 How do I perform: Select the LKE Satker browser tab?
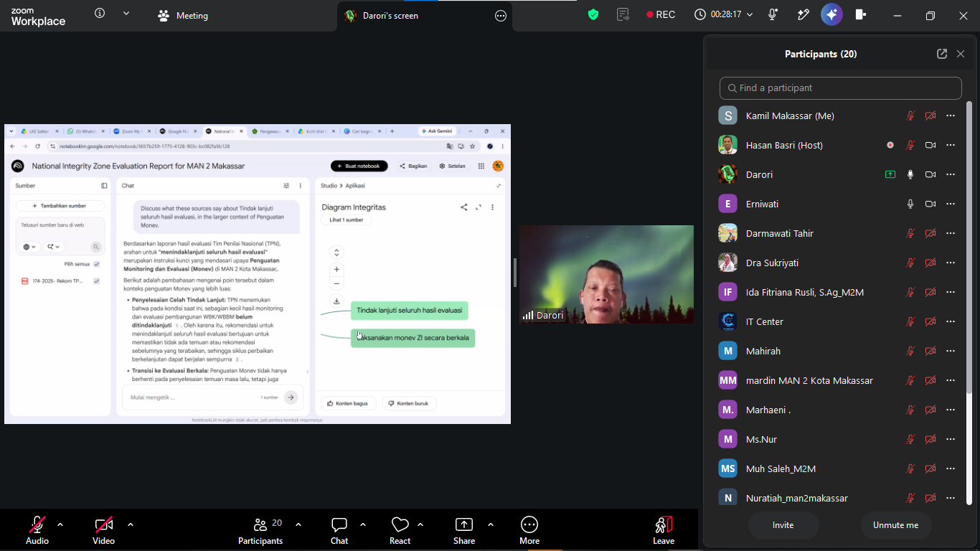pyautogui.click(x=38, y=131)
